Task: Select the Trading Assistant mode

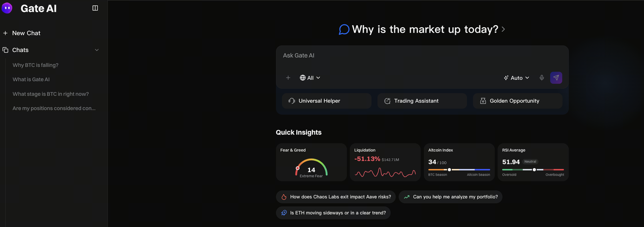Action: [422, 101]
